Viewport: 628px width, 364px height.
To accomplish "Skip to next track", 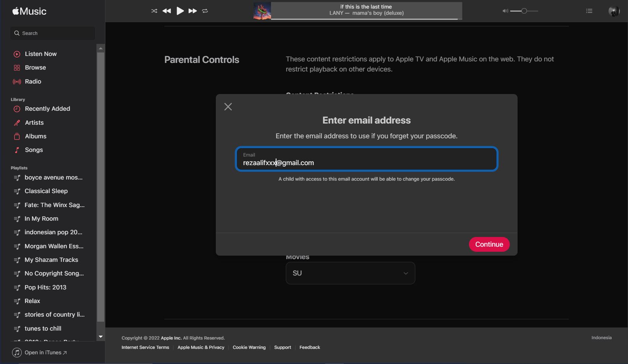I will [192, 11].
